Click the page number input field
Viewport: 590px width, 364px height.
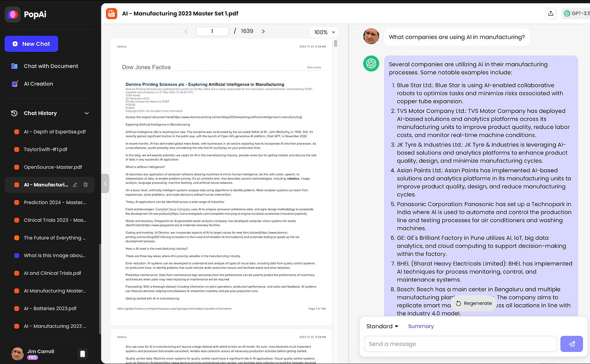[212, 31]
